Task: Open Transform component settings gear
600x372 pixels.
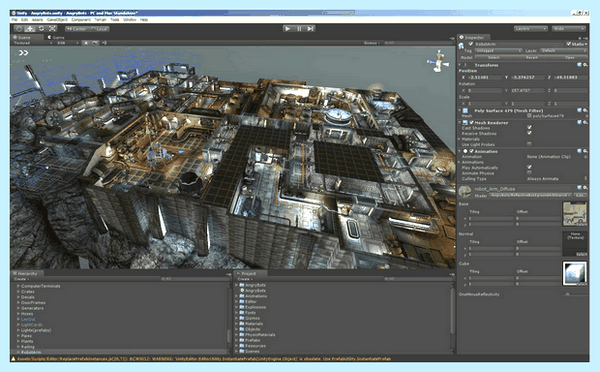Action: [585, 65]
